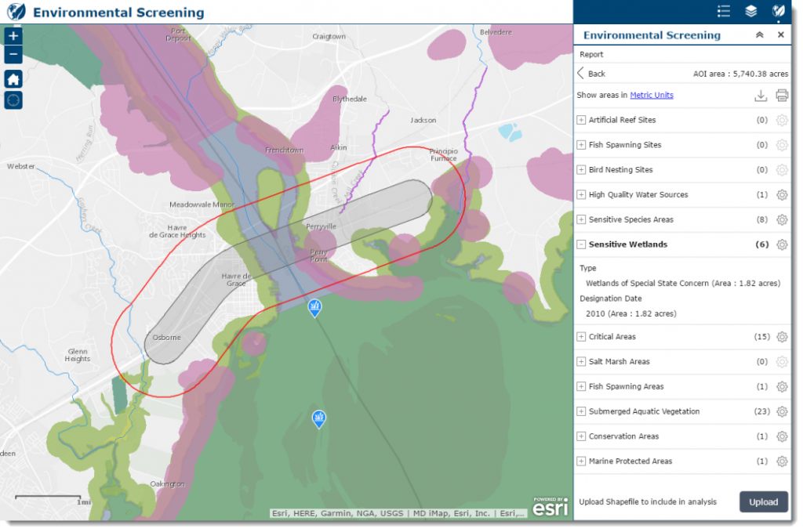The image size is (803, 532).
Task: Select '2010 (Area : 1.82 acres)' text
Action: click(x=631, y=313)
